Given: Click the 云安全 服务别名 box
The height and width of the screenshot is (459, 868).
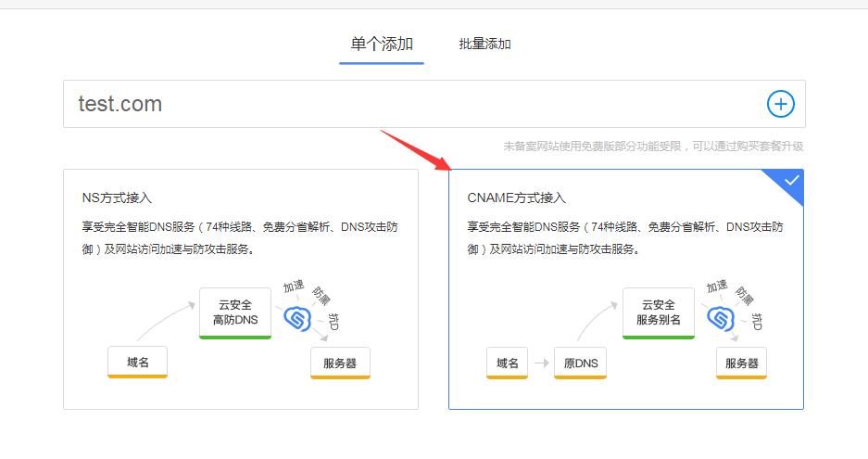Looking at the screenshot, I should click(658, 312).
